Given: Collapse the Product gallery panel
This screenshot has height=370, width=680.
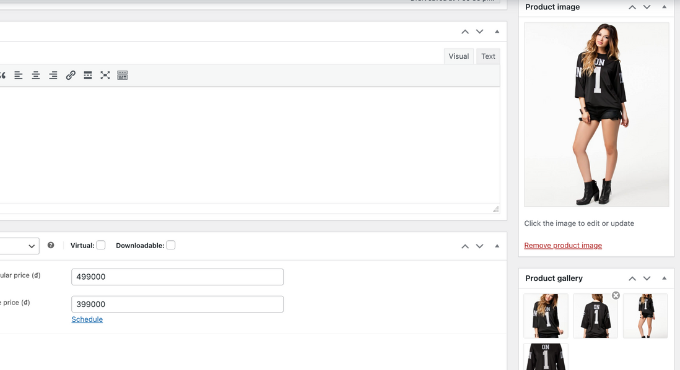Looking at the screenshot, I should tap(664, 278).
